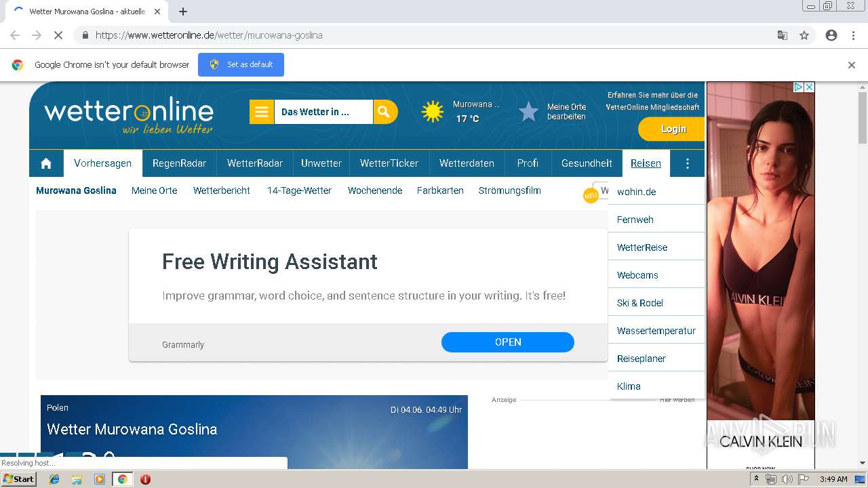Image resolution: width=868 pixels, height=488 pixels.
Task: Open the Windows Start menu
Action: coord(19,479)
